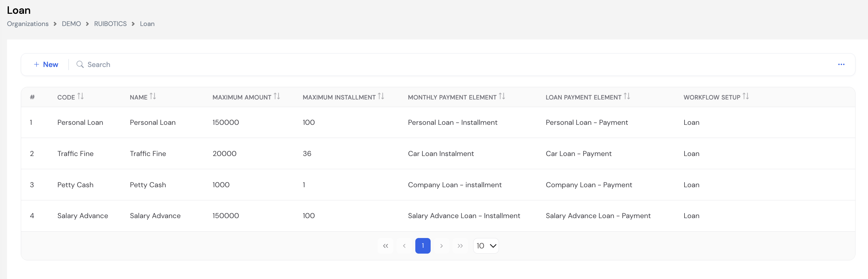Click Personal Loan name cell

[153, 122]
